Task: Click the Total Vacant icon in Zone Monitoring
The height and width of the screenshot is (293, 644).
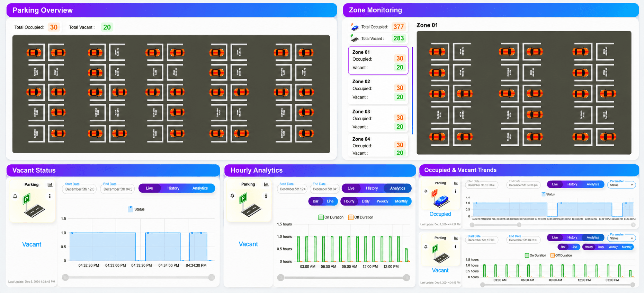Action: (x=355, y=38)
